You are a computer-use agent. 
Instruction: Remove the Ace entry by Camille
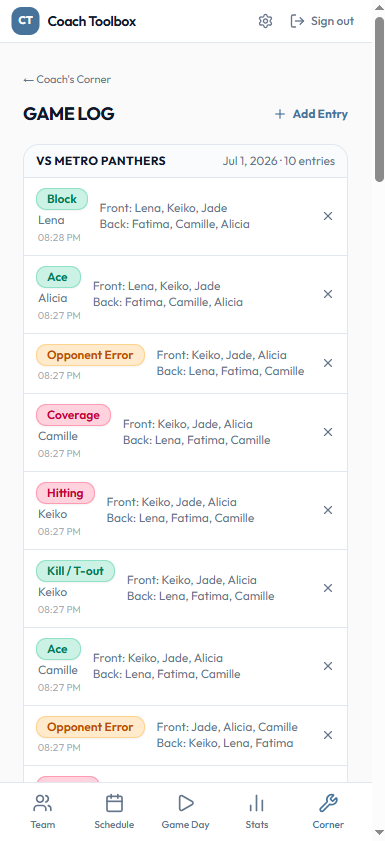point(328,666)
